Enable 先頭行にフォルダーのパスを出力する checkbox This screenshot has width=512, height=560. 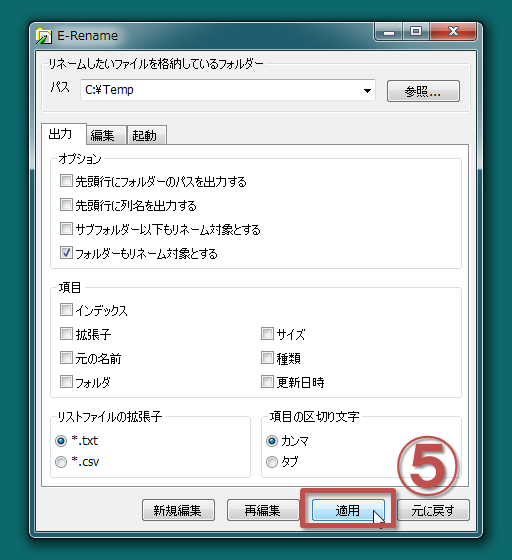click(x=66, y=181)
